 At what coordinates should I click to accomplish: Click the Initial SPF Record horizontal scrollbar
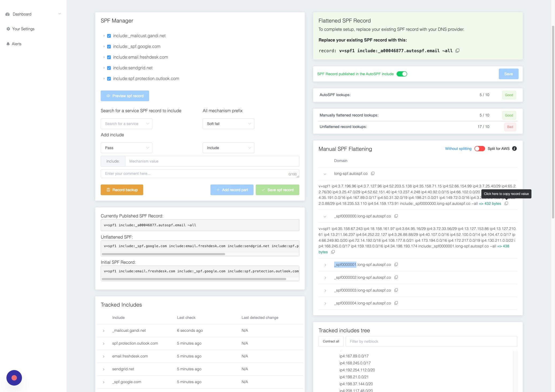pos(194,279)
